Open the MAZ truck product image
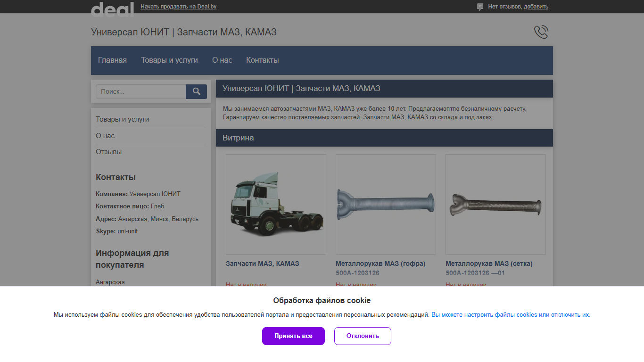644x362 pixels. pos(276,204)
